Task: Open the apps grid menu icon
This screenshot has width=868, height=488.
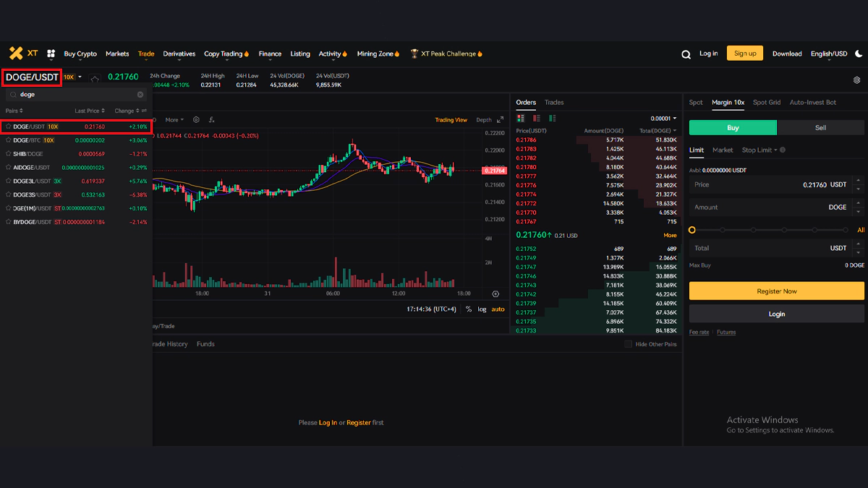Action: pyautogui.click(x=51, y=53)
